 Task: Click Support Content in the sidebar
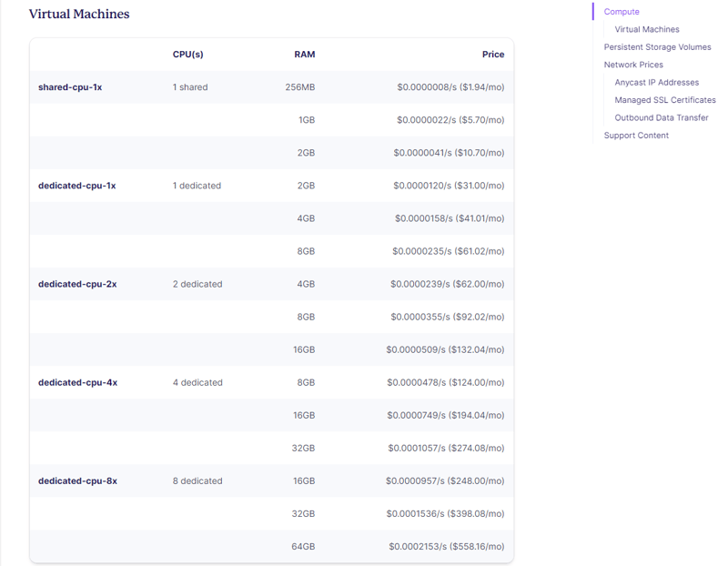pyautogui.click(x=636, y=136)
